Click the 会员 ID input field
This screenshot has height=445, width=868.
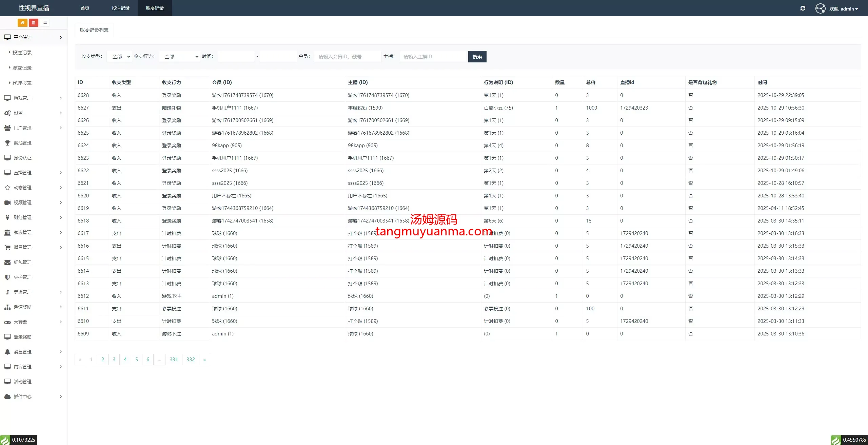(347, 57)
